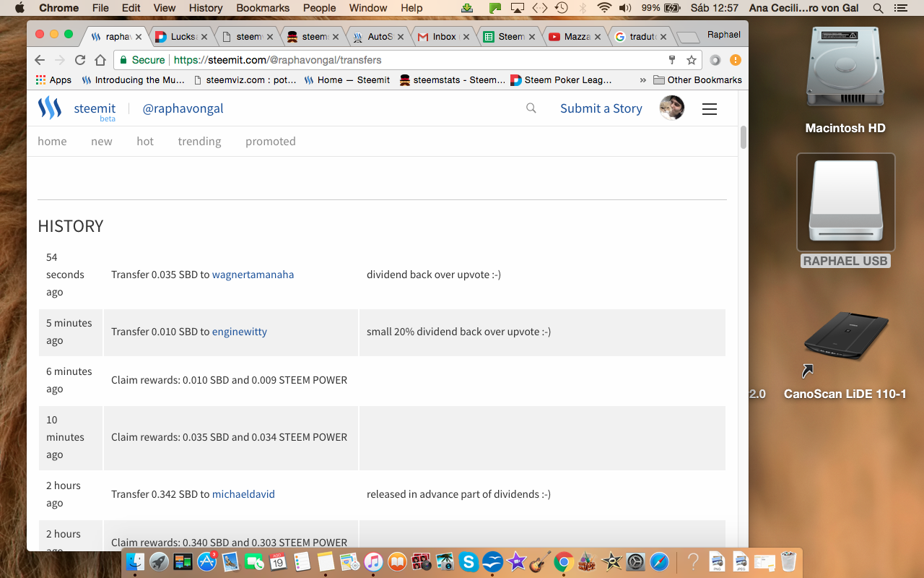Click the Chrome address bar URL
Screen dimensions: 924x578
click(x=278, y=60)
